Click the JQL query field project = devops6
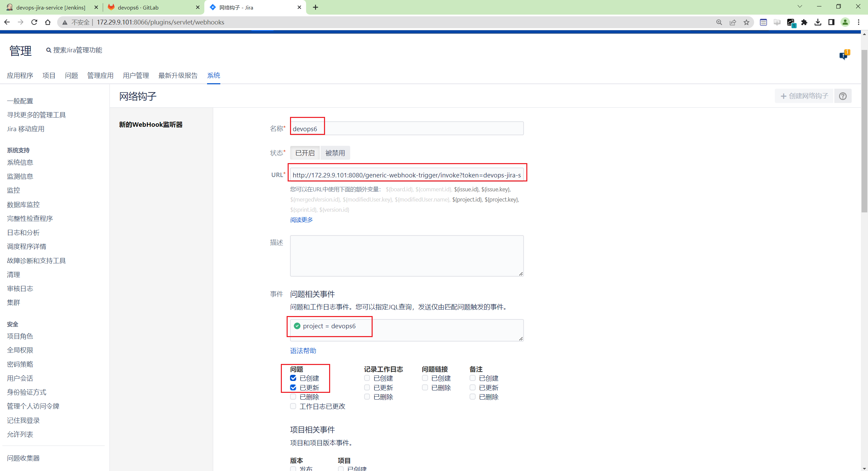The width and height of the screenshot is (868, 471). [407, 330]
